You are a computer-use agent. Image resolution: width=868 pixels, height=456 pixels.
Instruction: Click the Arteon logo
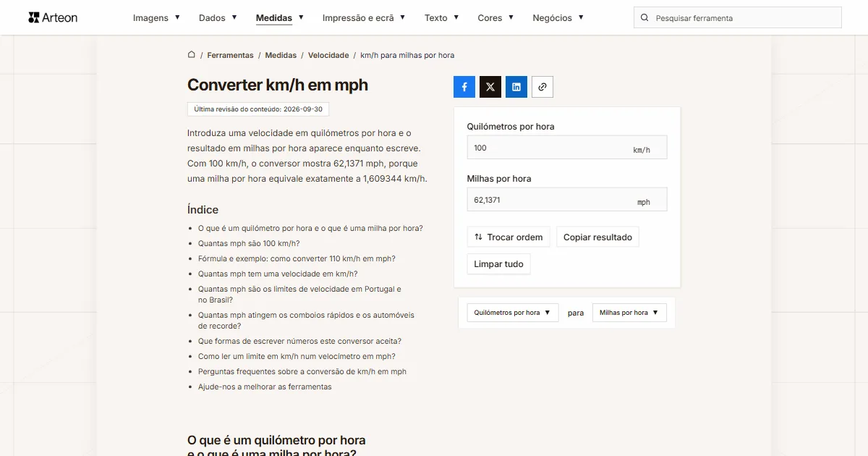[x=53, y=17]
